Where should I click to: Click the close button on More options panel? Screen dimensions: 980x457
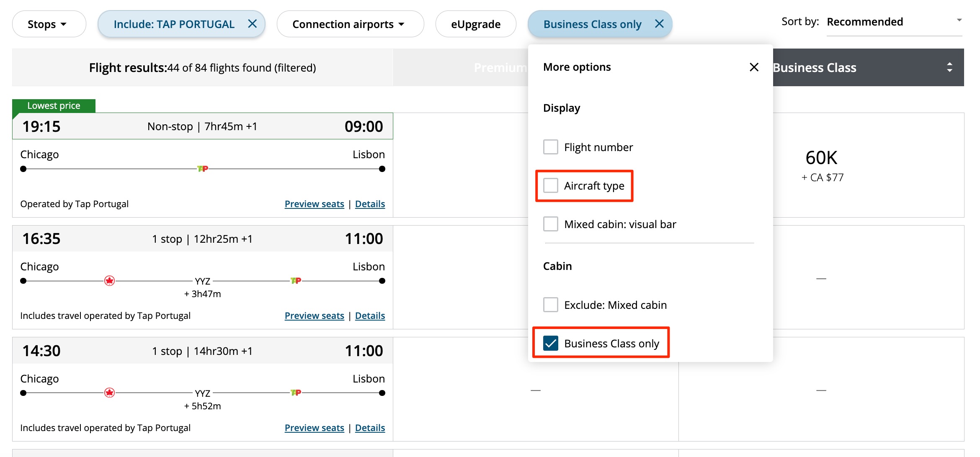tap(754, 67)
